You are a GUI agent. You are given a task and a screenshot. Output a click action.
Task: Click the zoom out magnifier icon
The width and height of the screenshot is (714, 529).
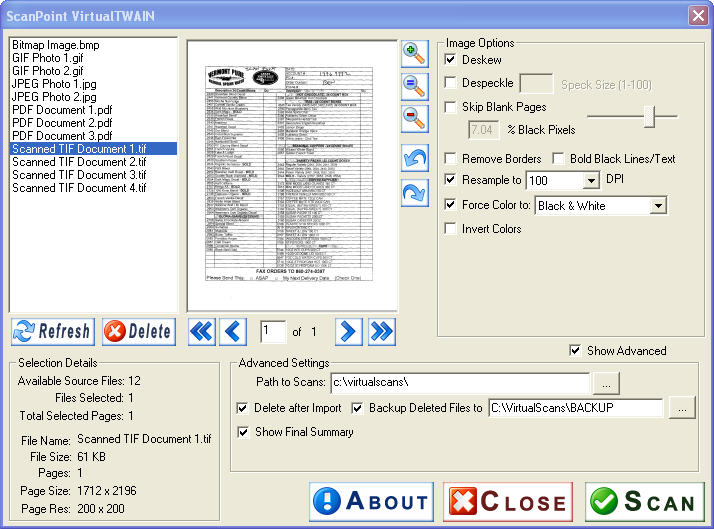click(414, 116)
